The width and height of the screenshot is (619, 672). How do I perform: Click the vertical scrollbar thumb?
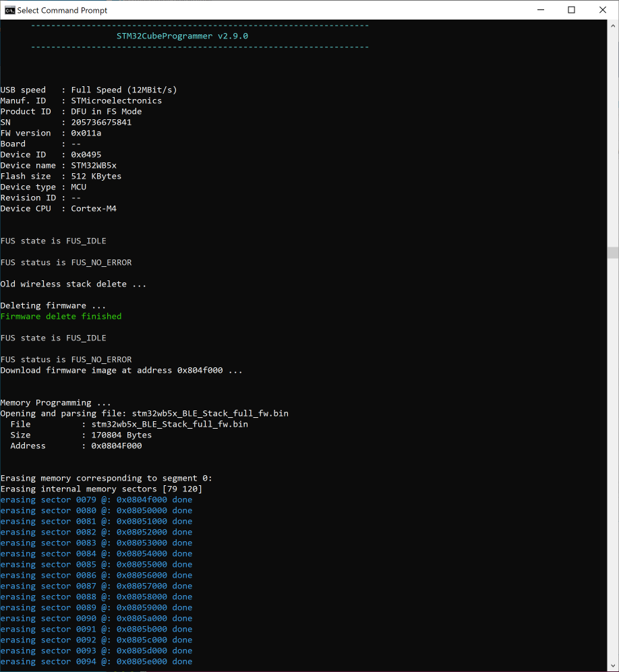613,253
